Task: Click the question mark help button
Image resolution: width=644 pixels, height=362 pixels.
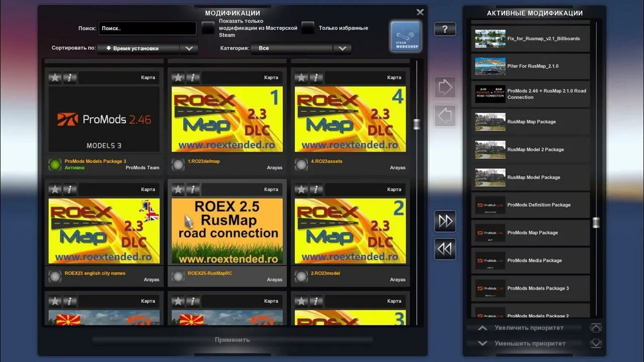Action: (x=445, y=29)
